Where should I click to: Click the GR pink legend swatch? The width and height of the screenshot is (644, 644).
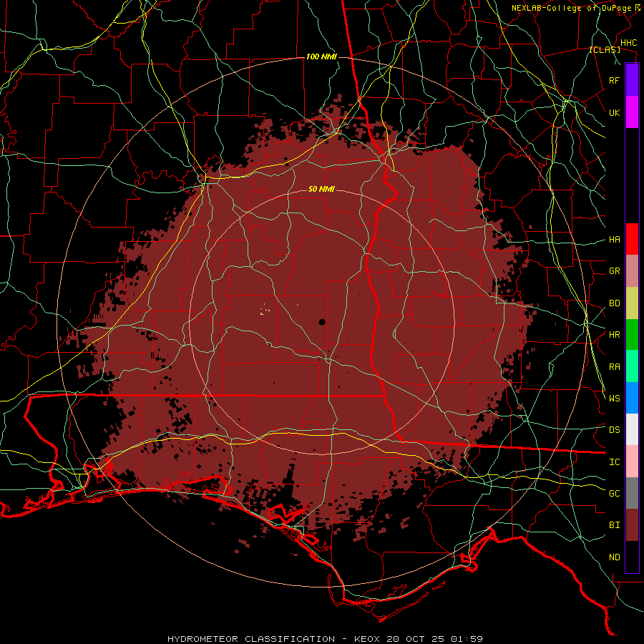[632, 271]
